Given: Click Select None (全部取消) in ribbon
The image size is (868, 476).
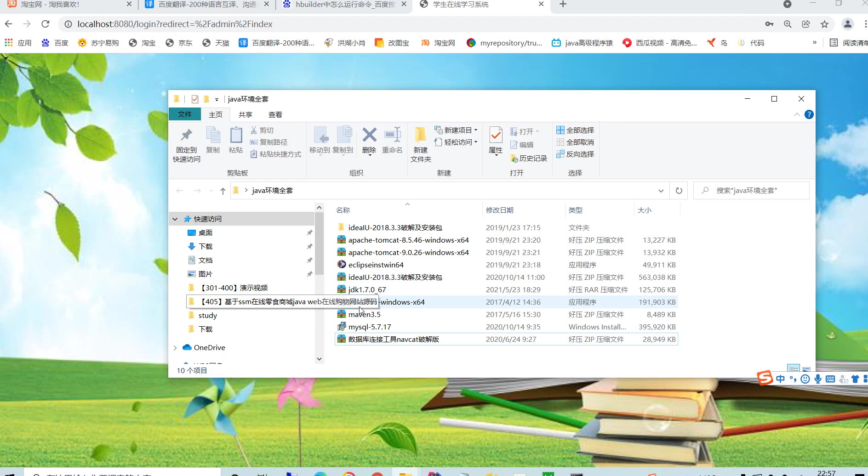Looking at the screenshot, I should (x=575, y=142).
